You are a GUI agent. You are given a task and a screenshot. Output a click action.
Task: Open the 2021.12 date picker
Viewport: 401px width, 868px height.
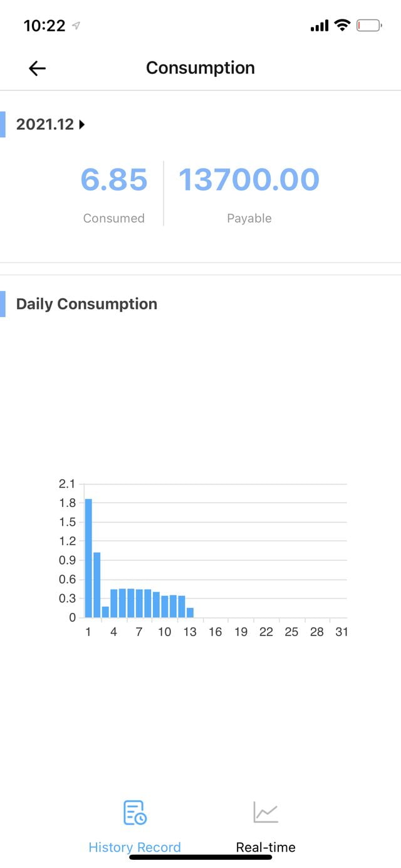point(45,124)
